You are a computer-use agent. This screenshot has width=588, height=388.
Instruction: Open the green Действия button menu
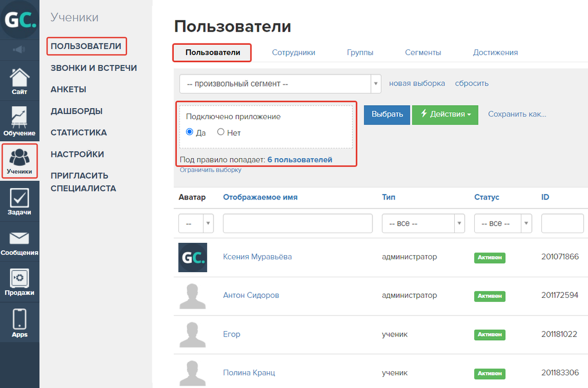coord(445,114)
